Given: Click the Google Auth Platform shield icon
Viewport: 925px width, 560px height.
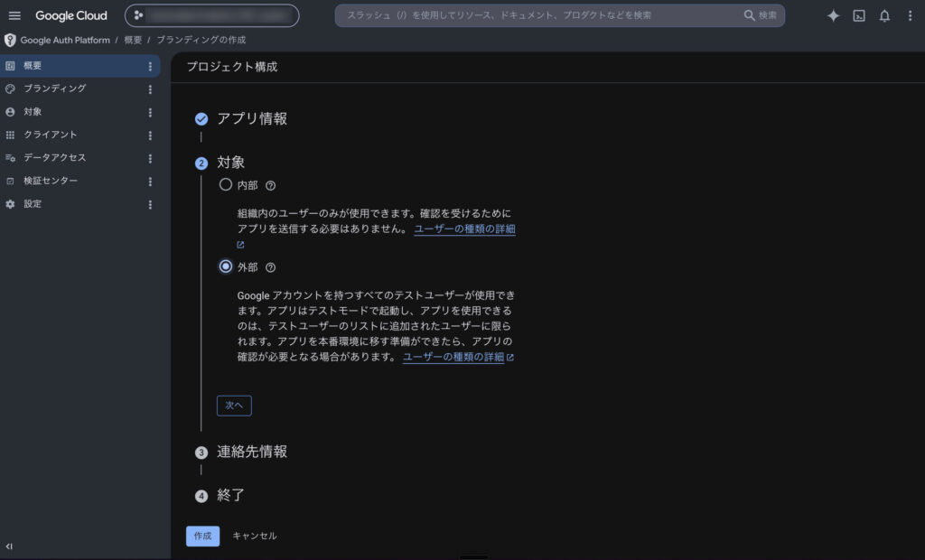Looking at the screenshot, I should point(10,40).
